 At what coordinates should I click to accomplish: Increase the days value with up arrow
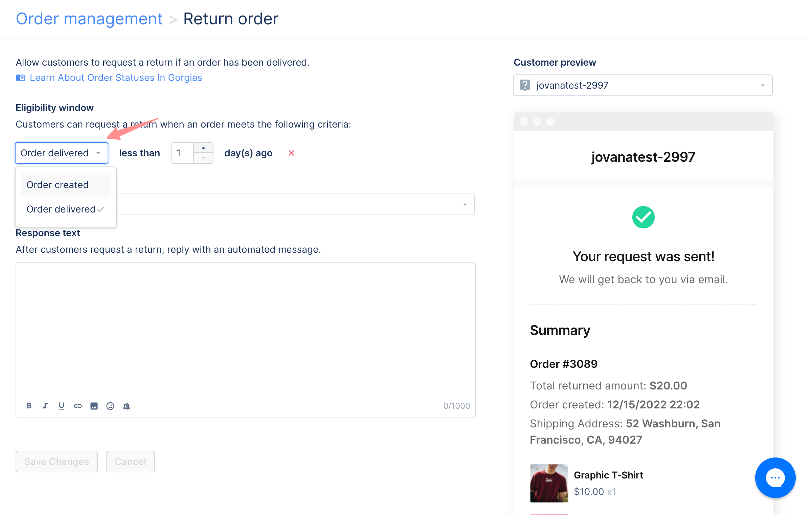tap(203, 148)
